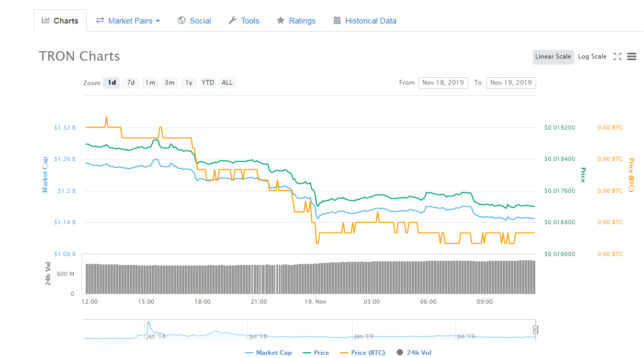Set zoom to 1y
Screen dimensions: 644x358
click(189, 83)
